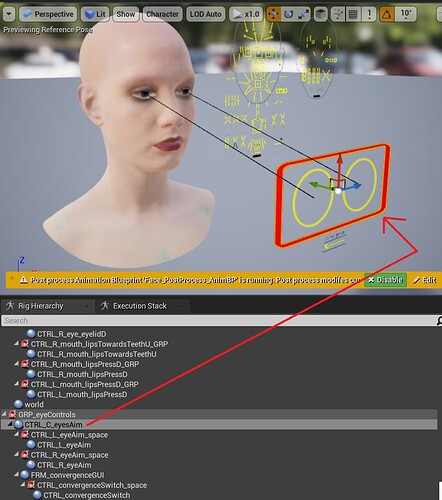The width and height of the screenshot is (442, 500).
Task: Collapse the GRP_eyeControls group
Action: tap(4, 414)
